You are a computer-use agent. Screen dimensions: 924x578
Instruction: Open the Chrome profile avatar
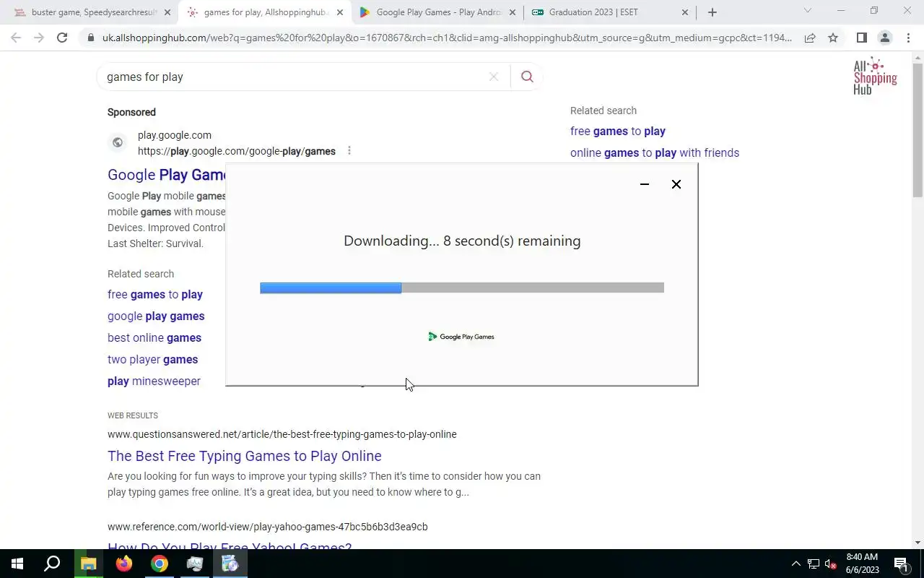[884, 38]
